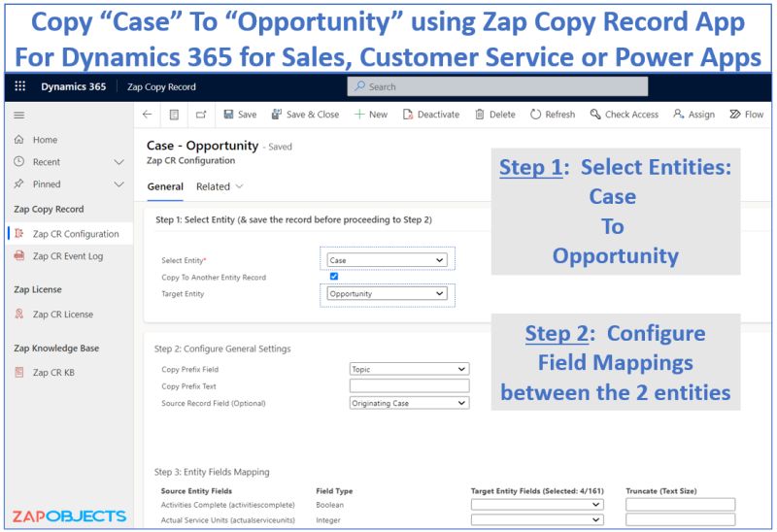The height and width of the screenshot is (532, 777).
Task: Open the Select Entity dropdown showing Case
Action: point(387,260)
